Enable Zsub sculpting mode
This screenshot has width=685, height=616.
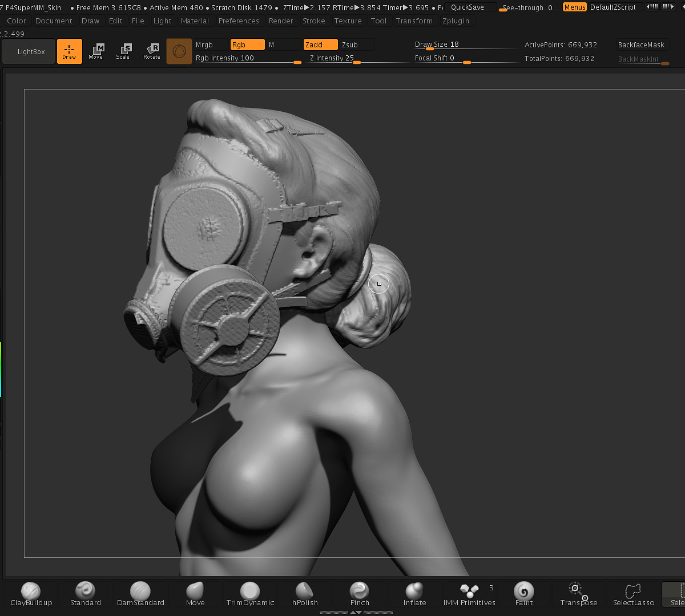[357, 44]
